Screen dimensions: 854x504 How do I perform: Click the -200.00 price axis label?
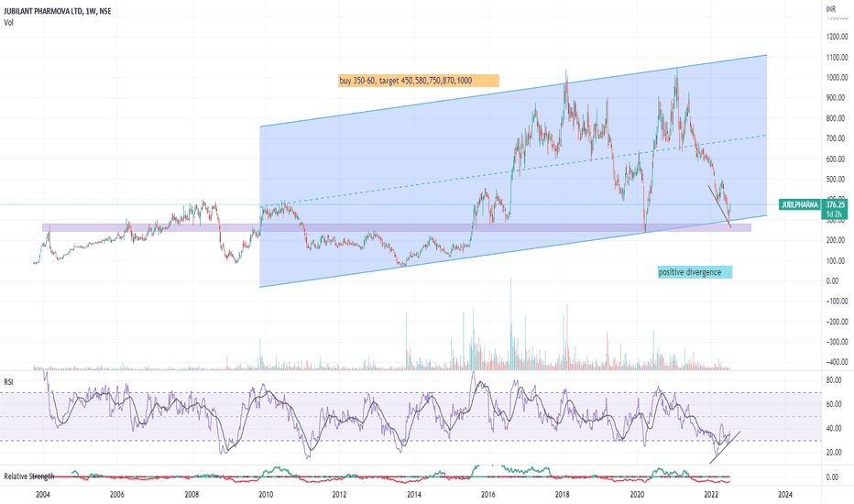tap(838, 322)
